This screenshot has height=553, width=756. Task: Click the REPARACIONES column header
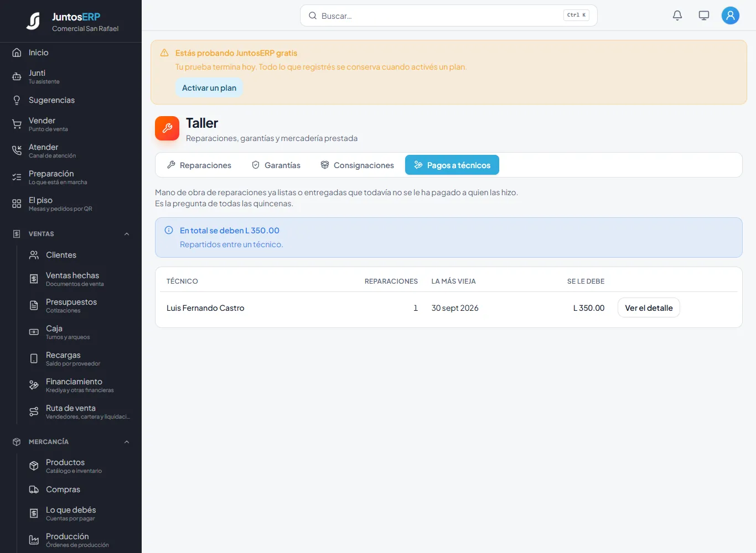click(x=391, y=281)
